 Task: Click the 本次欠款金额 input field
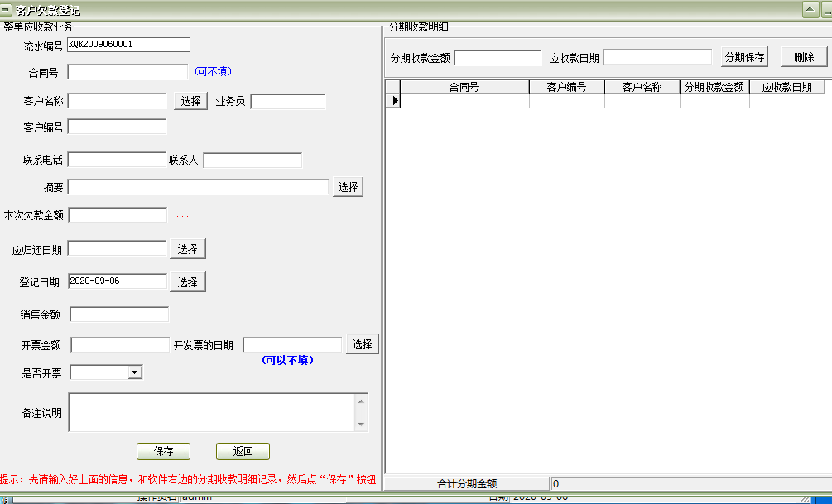(118, 215)
